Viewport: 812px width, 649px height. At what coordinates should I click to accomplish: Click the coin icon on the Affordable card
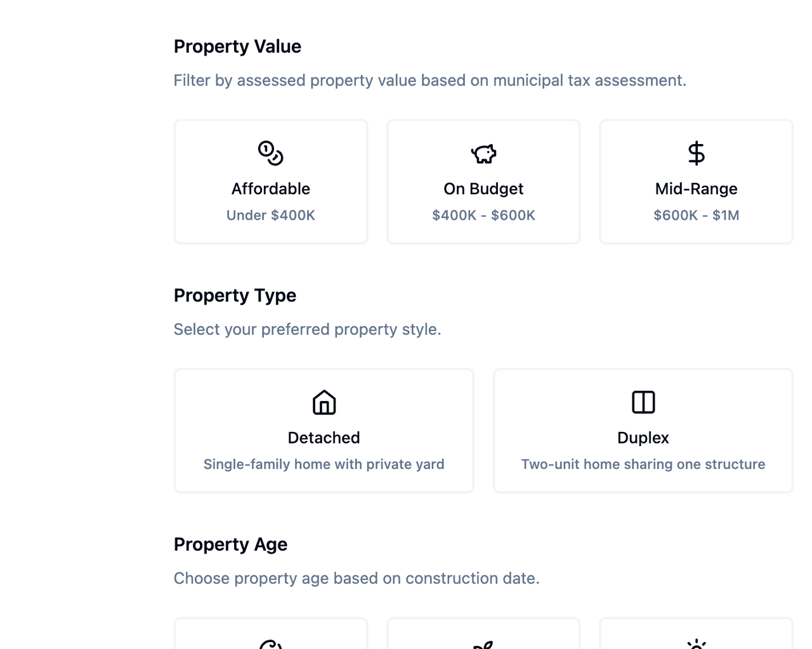(270, 152)
